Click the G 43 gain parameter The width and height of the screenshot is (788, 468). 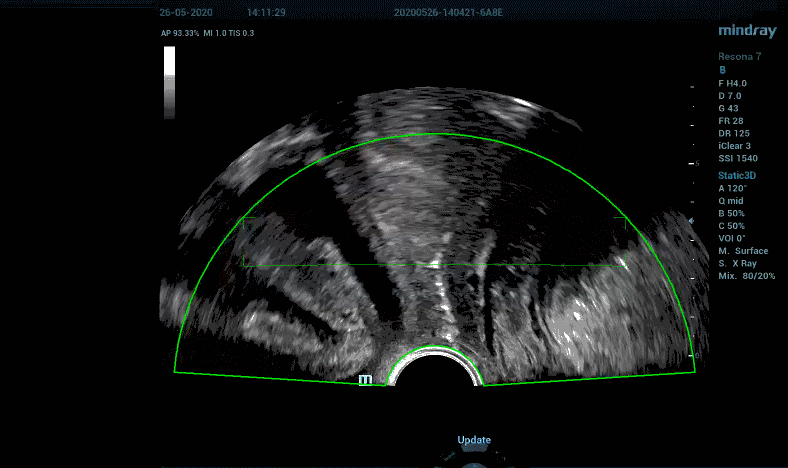[x=731, y=108]
